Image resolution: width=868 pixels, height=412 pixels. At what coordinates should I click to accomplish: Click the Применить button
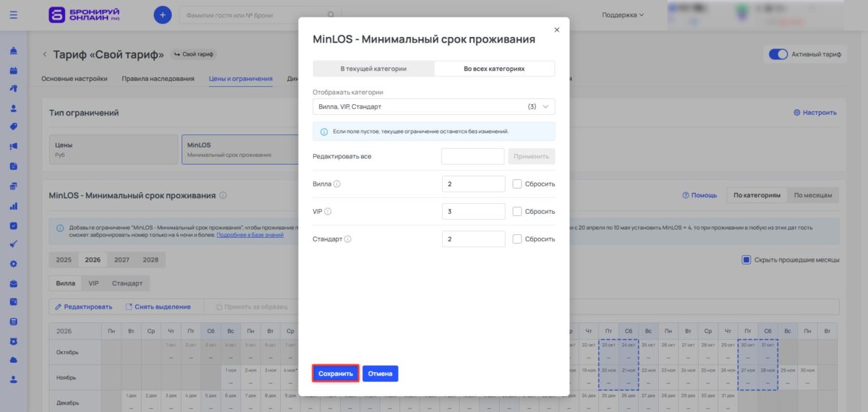tap(532, 156)
